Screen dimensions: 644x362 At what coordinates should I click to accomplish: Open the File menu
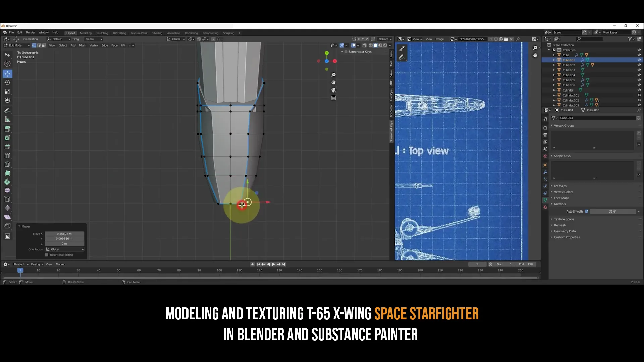point(11,32)
